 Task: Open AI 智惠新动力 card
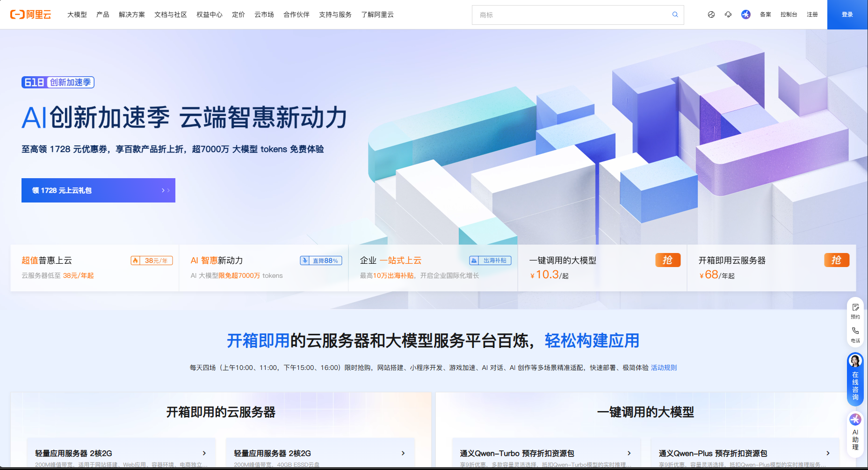pyautogui.click(x=264, y=268)
